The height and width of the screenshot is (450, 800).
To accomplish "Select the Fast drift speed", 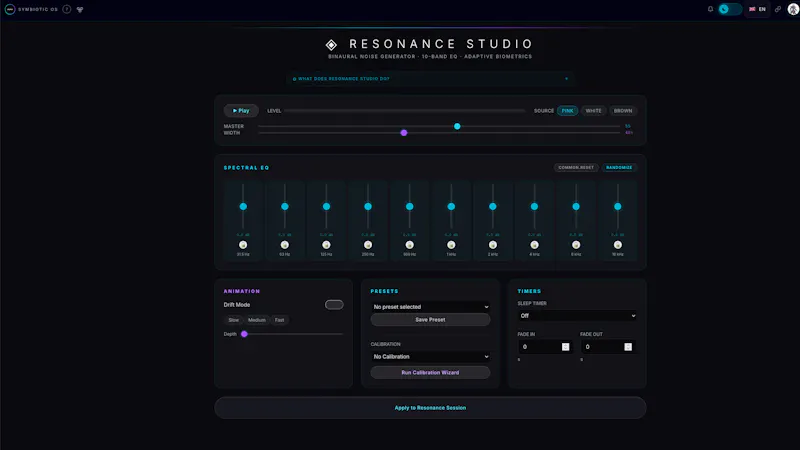I will point(280,320).
